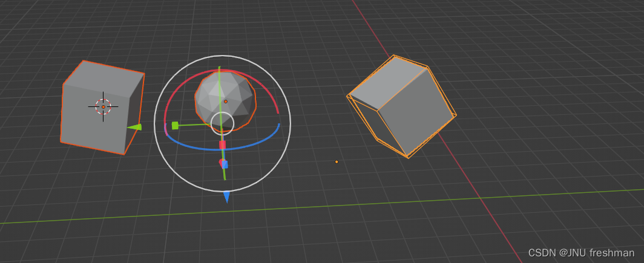644x263 pixels.
Task: Click the lone orange origin dot on grid
Action: (337, 161)
